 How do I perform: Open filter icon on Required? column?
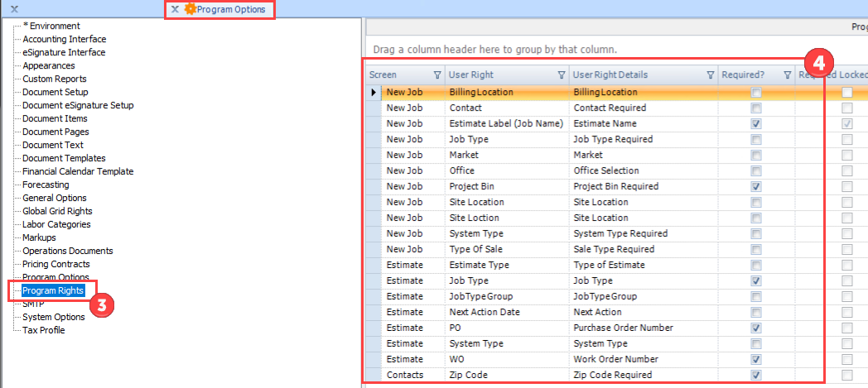[787, 74]
